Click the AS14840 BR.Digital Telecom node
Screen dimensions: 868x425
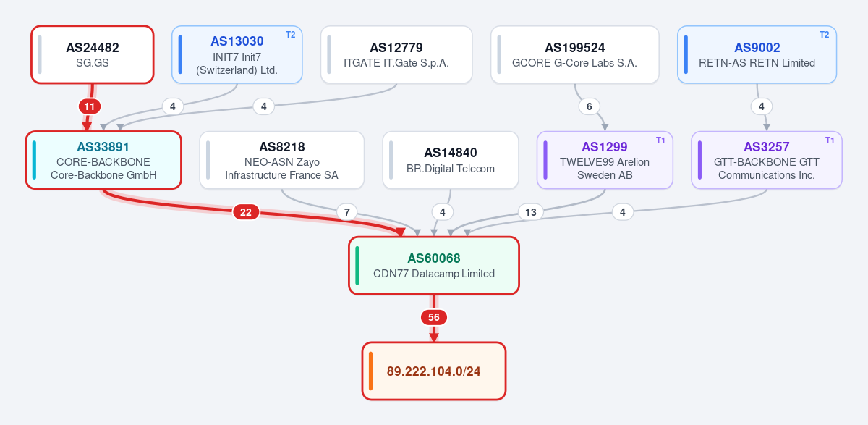[451, 160]
